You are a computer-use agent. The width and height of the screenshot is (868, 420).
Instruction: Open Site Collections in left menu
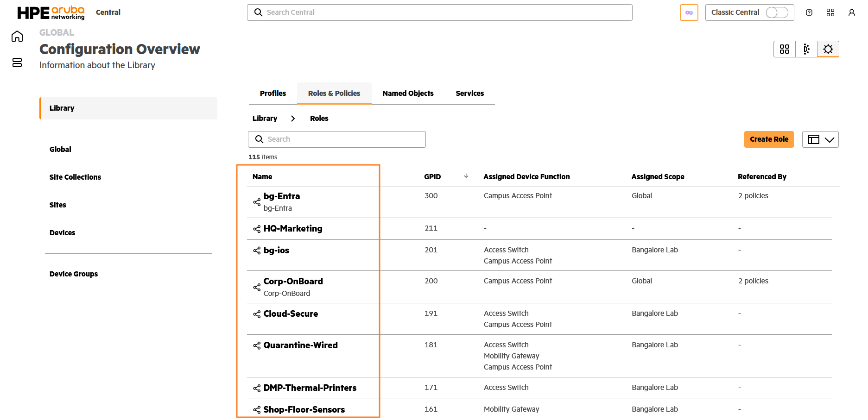pyautogui.click(x=75, y=177)
